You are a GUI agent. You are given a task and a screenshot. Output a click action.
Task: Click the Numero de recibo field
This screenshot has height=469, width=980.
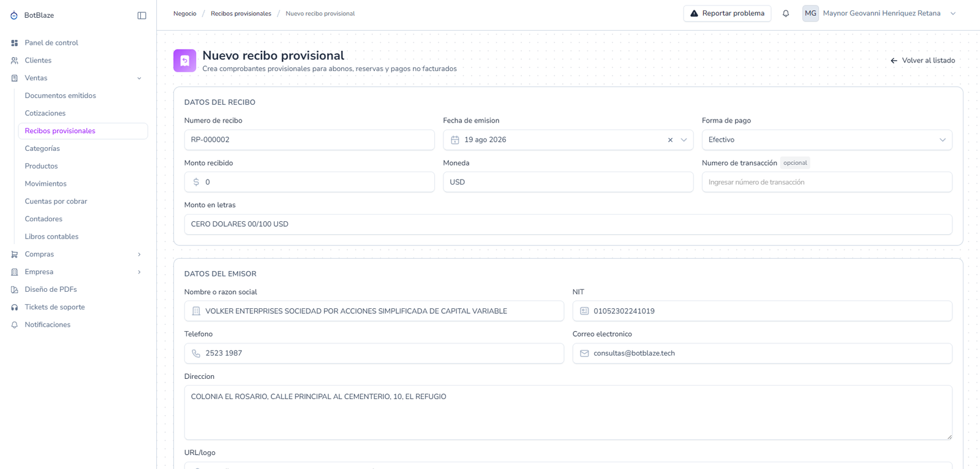[309, 140]
